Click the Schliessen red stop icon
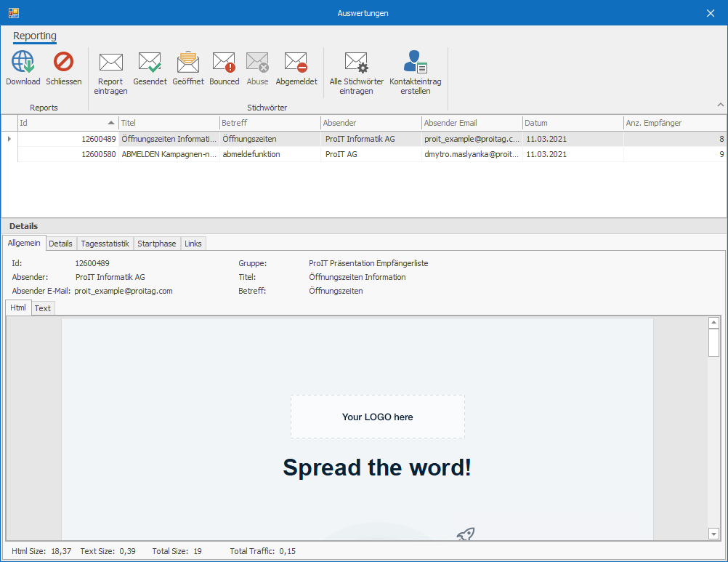Viewport: 728px width, 562px height. click(x=64, y=62)
